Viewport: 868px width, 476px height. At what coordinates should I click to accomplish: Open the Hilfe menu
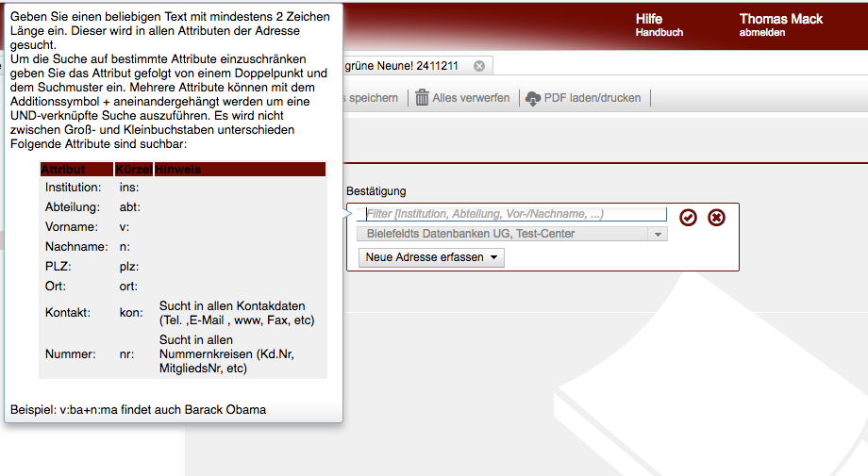click(649, 19)
